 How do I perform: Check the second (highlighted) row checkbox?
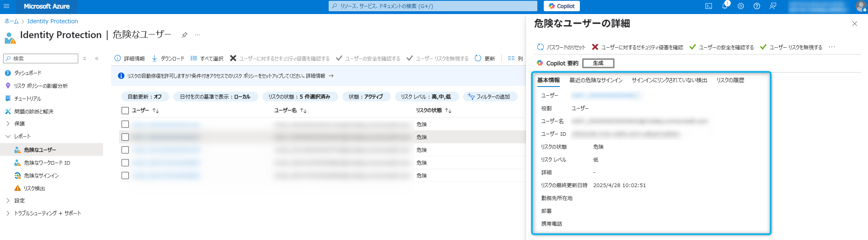tap(125, 137)
